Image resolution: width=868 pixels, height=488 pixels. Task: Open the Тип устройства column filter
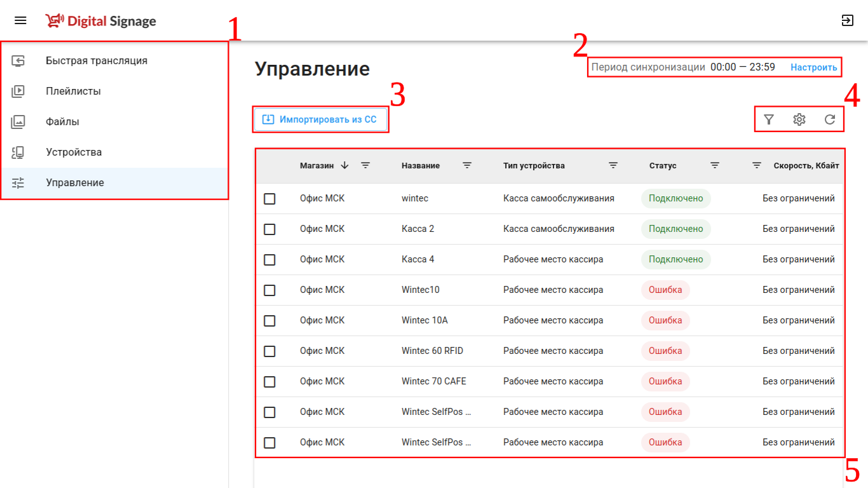click(x=613, y=165)
